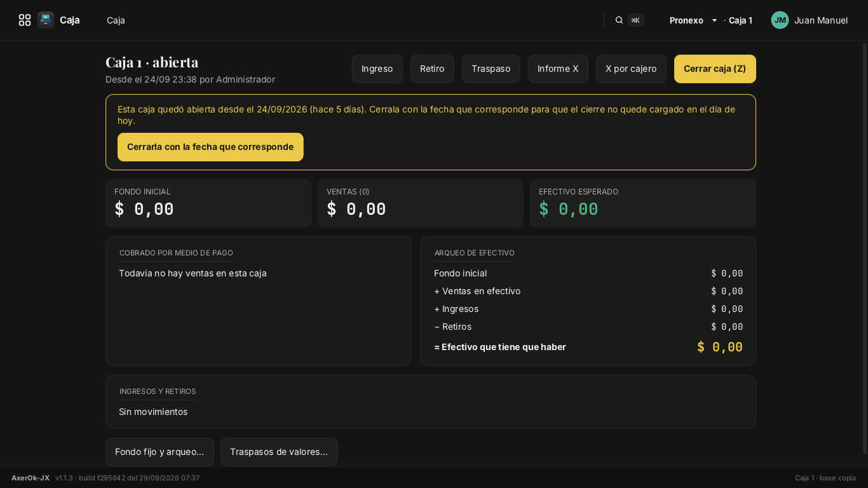
Task: Open the apps grid launcher icon
Action: [25, 20]
